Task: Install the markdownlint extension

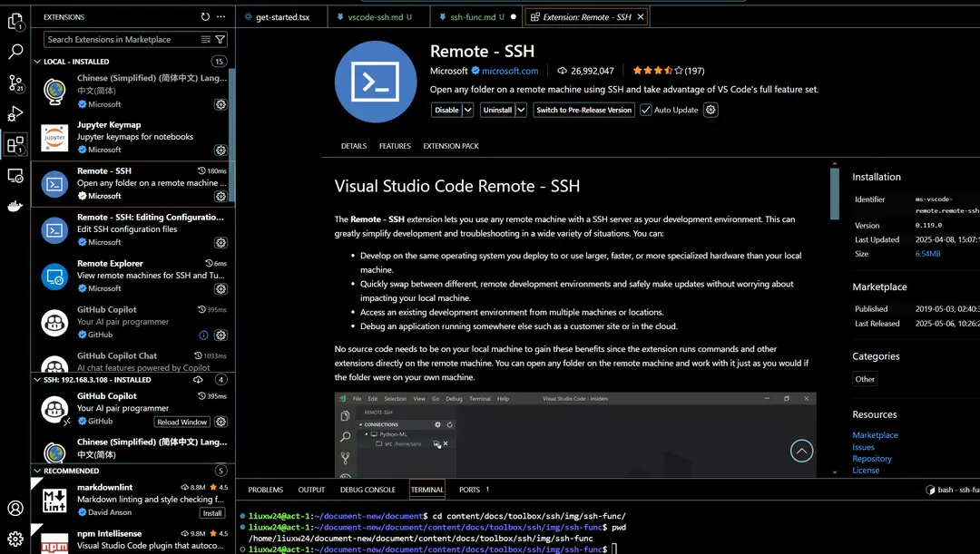Action: [x=212, y=513]
